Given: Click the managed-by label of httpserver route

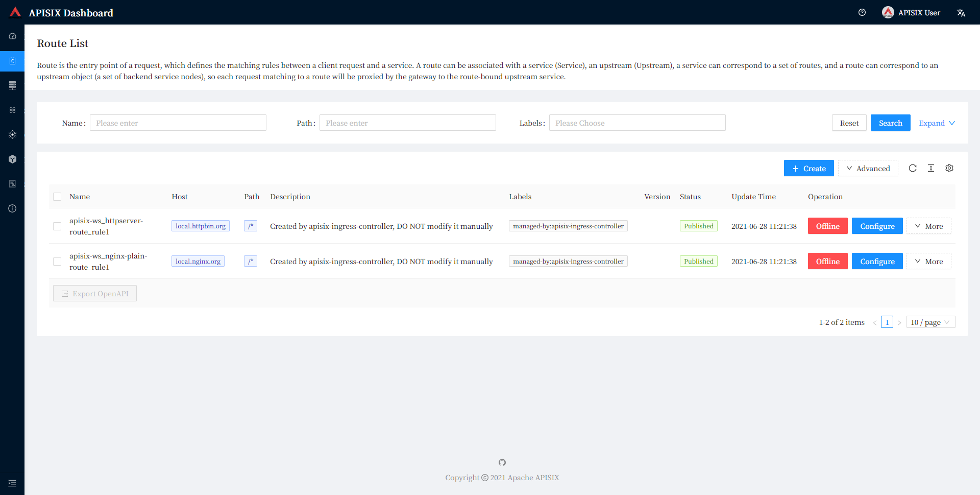Looking at the screenshot, I should coord(568,226).
